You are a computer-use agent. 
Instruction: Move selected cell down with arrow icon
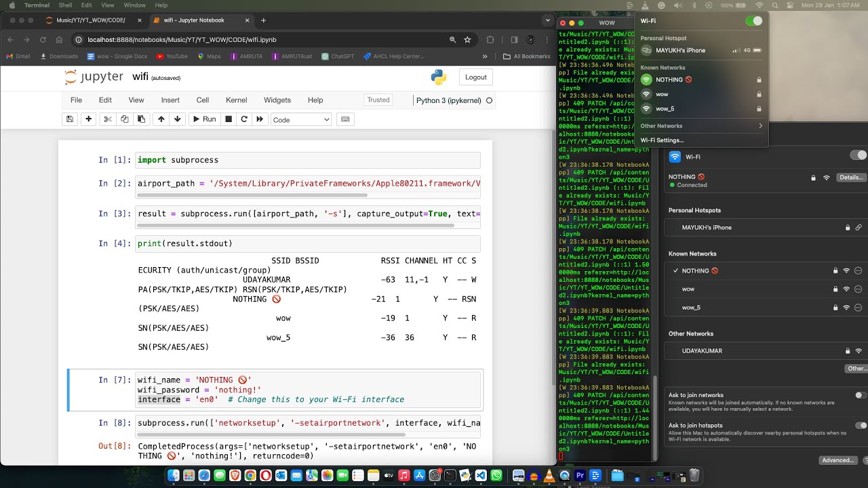pos(178,119)
